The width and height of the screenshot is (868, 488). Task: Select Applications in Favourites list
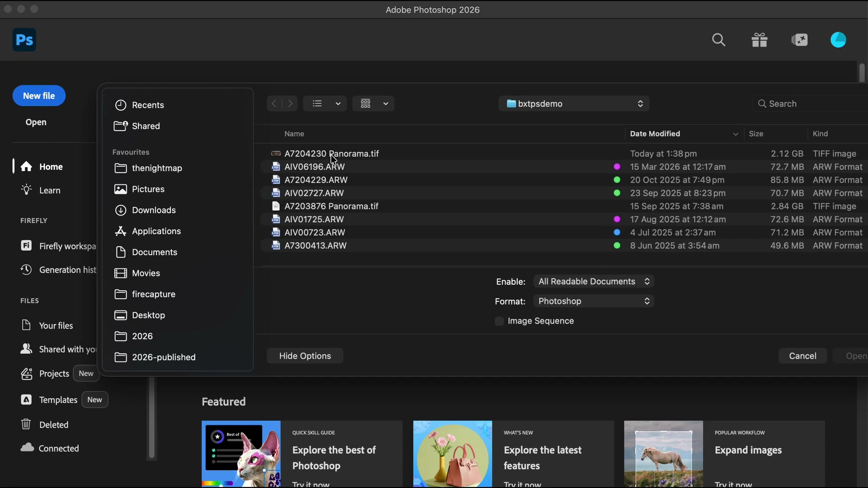(148, 231)
